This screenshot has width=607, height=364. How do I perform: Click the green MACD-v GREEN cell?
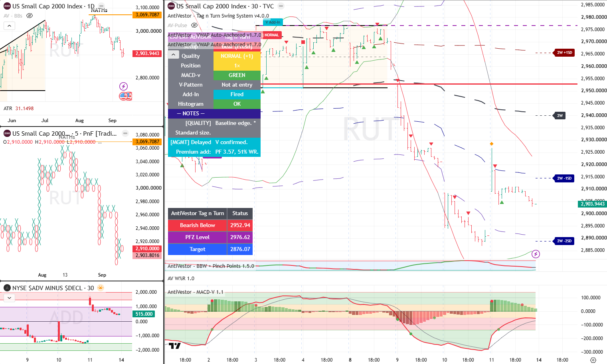[x=237, y=75]
